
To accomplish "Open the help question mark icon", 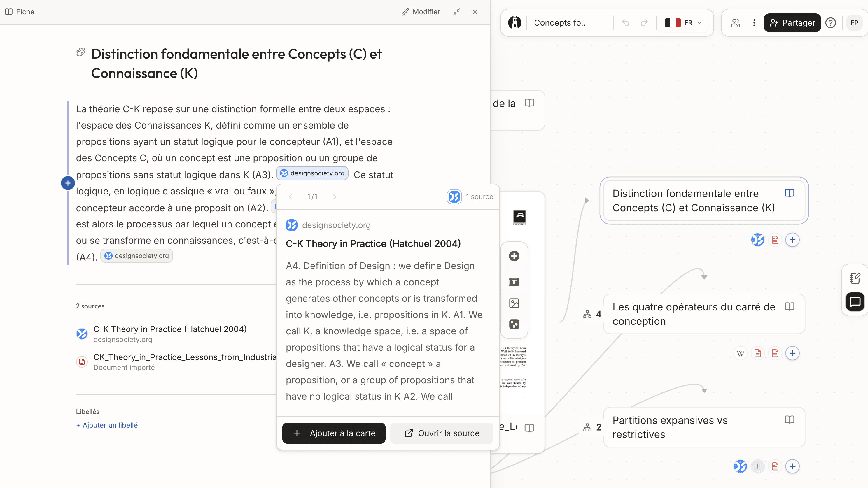I will [x=831, y=22].
